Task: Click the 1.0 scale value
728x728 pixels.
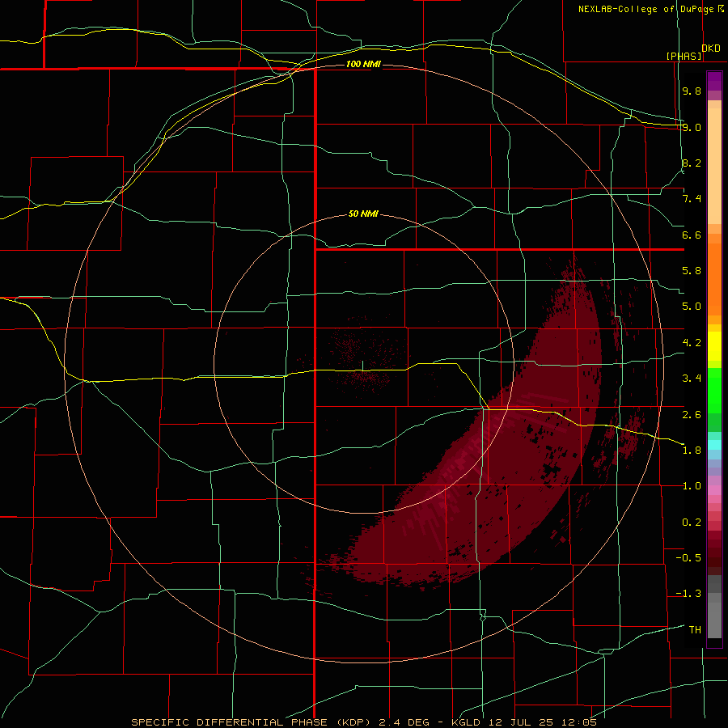Action: (692, 486)
